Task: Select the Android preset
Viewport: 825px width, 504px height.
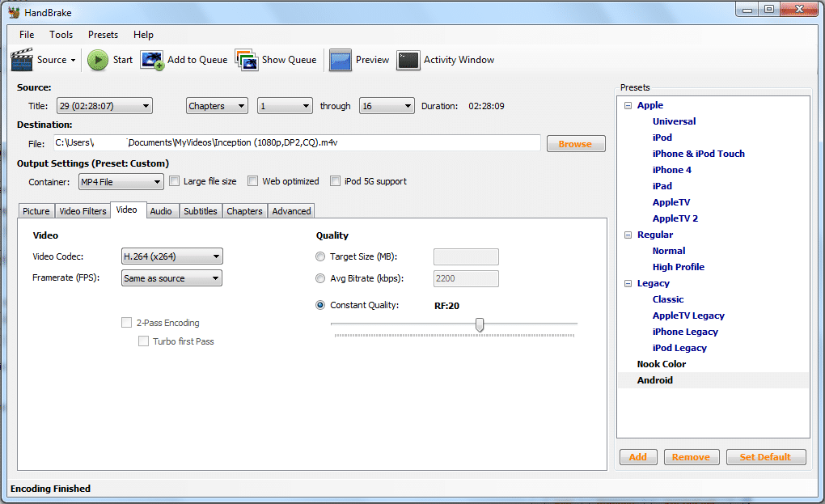Action: pos(654,380)
